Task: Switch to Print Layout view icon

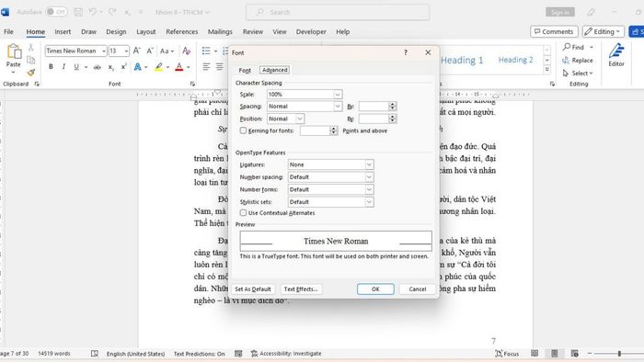Action: 555,354
